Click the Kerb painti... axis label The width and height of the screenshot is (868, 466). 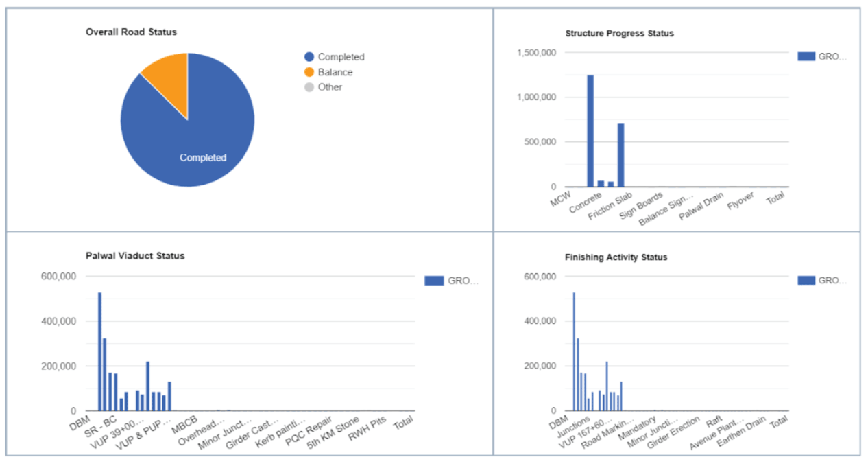coord(280,432)
